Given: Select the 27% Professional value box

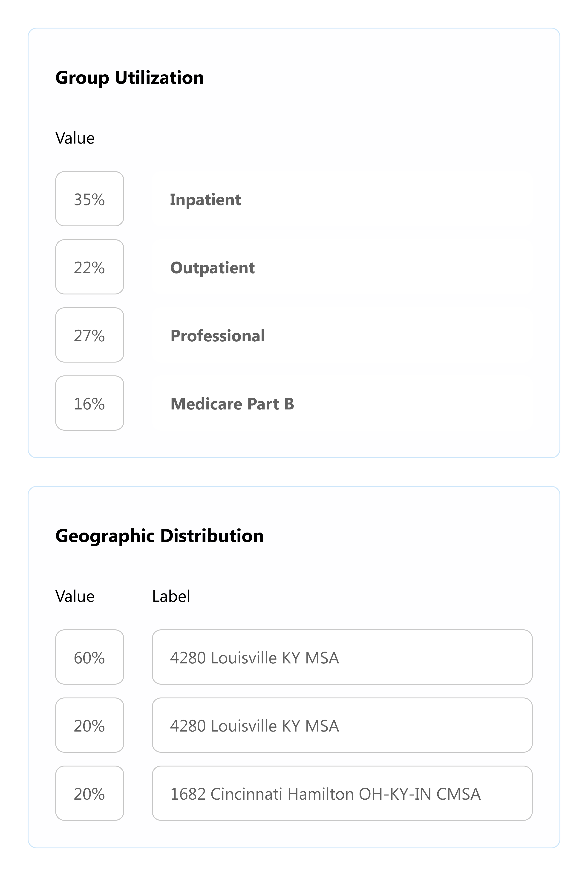Looking at the screenshot, I should click(x=89, y=335).
